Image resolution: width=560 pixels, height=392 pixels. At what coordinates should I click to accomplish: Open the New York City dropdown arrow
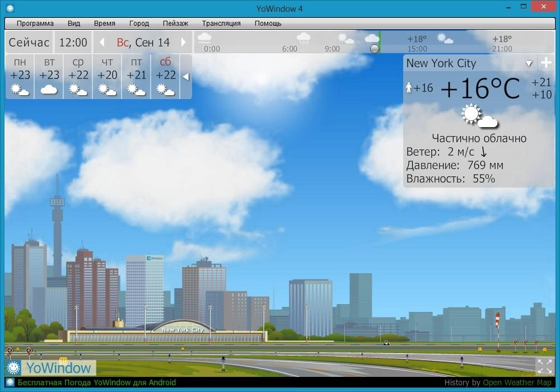click(529, 63)
